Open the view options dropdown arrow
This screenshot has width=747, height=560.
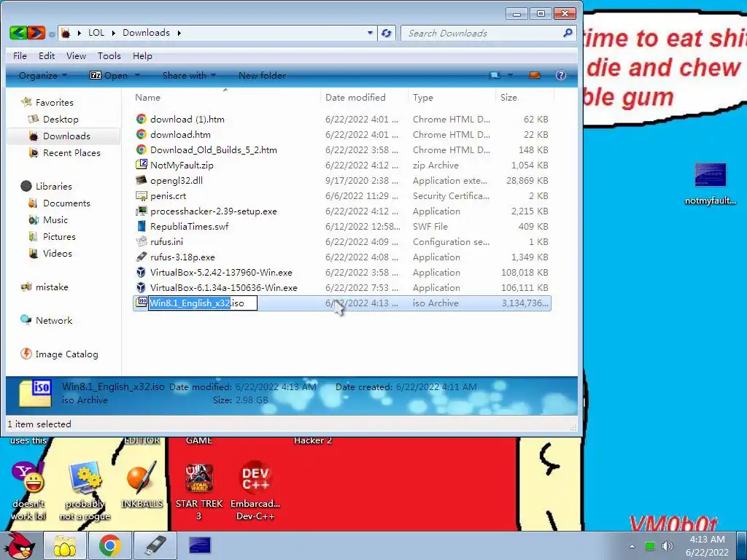click(x=510, y=75)
